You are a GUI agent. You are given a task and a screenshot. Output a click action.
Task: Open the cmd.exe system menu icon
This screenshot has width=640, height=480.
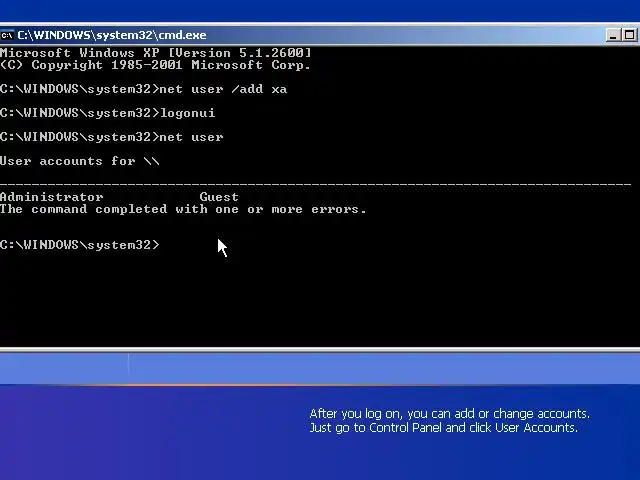[7, 35]
